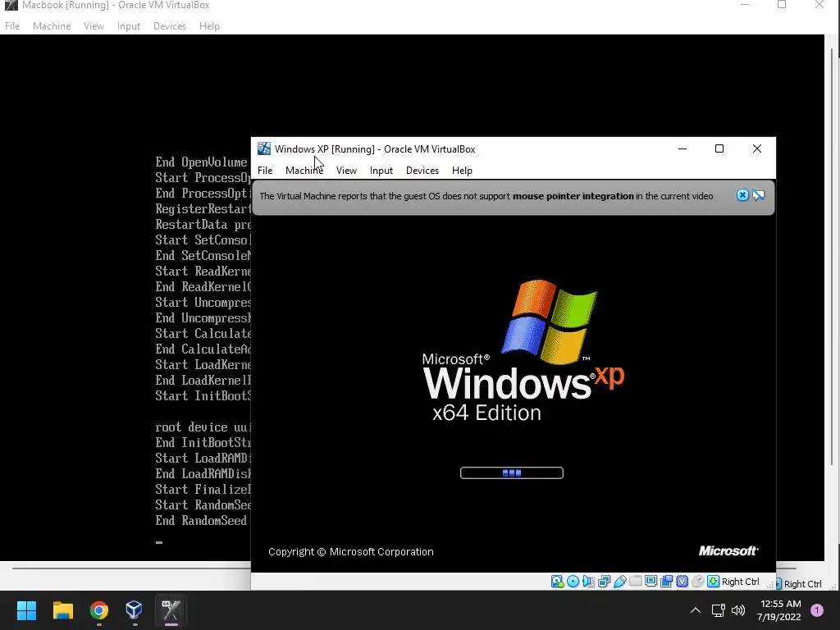Click the optical disk indicator icon
The image size is (840, 630).
tap(573, 582)
